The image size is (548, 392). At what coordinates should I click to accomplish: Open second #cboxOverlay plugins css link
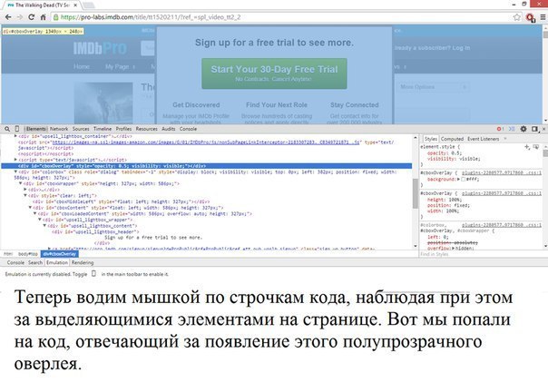502,193
